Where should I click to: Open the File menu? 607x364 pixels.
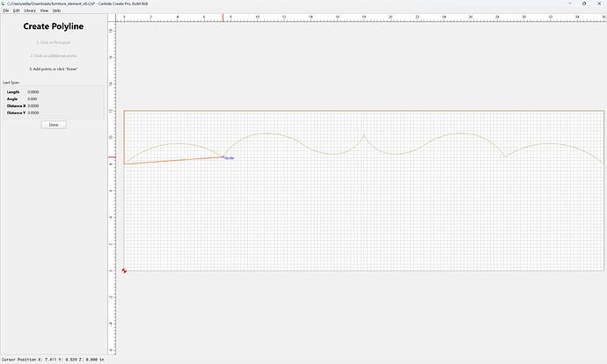point(6,11)
